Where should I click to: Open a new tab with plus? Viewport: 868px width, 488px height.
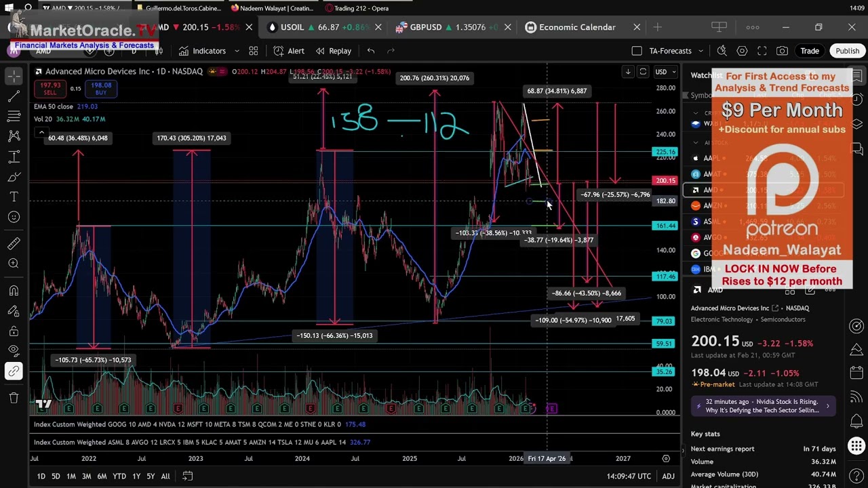657,27
